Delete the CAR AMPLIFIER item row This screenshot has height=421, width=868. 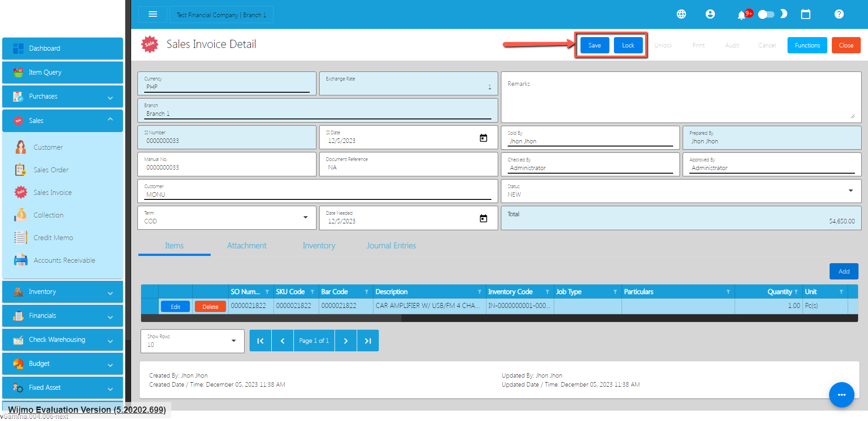pyautogui.click(x=210, y=307)
